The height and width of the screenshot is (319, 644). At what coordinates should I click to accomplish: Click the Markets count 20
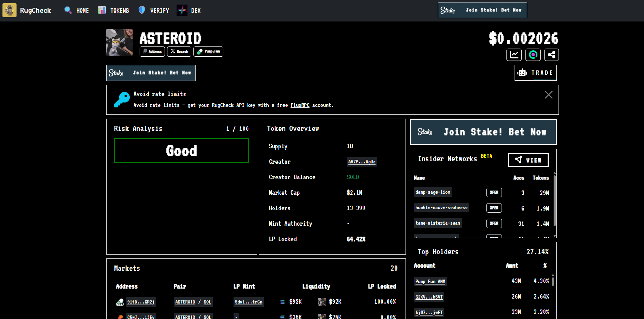[x=394, y=268]
